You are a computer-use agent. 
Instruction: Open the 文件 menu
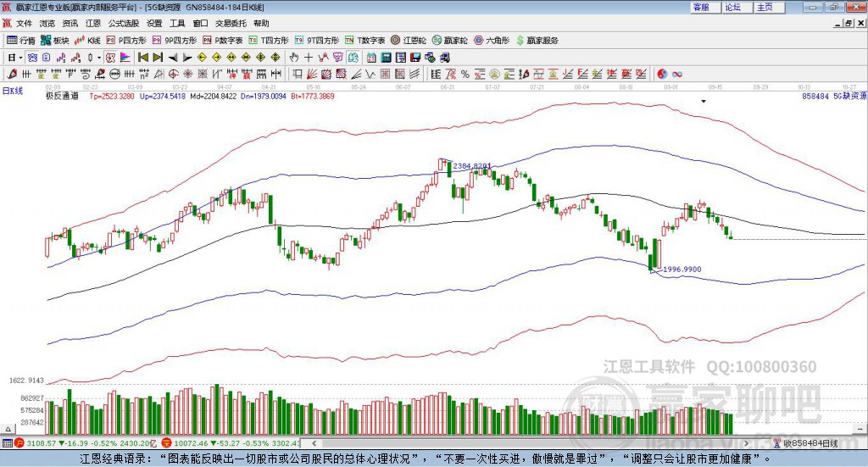(x=25, y=23)
